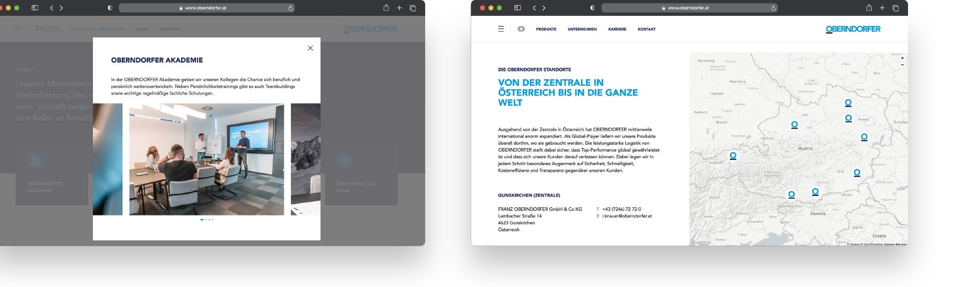Open Arbeiten bei Oberndorfer in left window
This screenshot has height=287, width=980.
click(98, 29)
